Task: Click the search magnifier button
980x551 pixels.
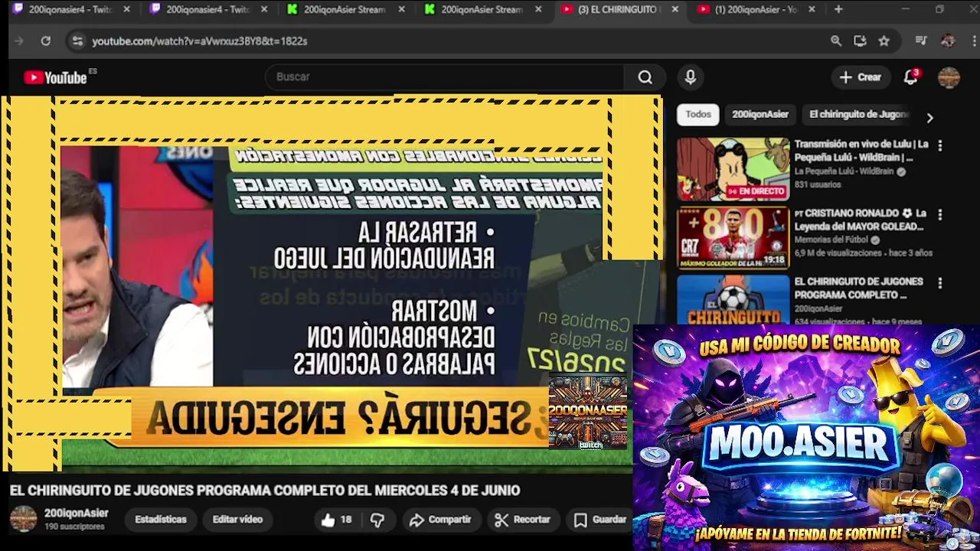Action: coord(645,77)
